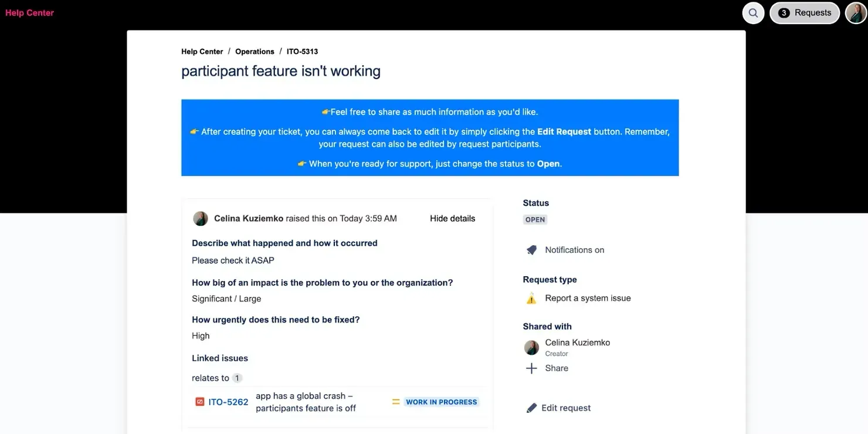The width and height of the screenshot is (868, 434).
Task: Click the Work In Progress status icon
Action: coord(395,402)
